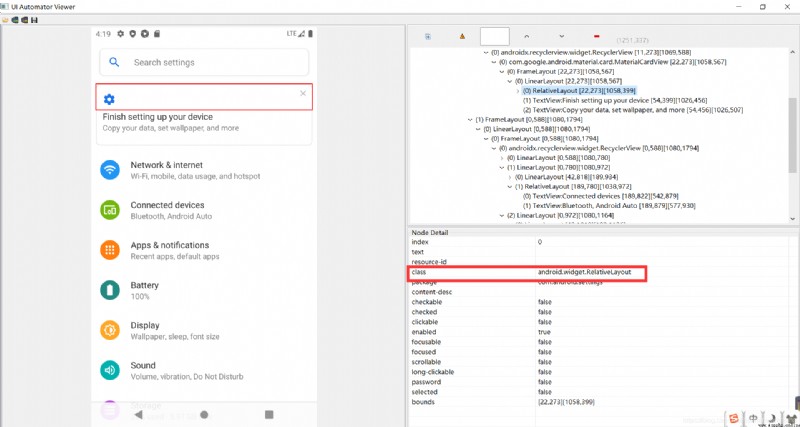Click Finish setting up your device text
The image size is (800, 427).
tap(158, 117)
